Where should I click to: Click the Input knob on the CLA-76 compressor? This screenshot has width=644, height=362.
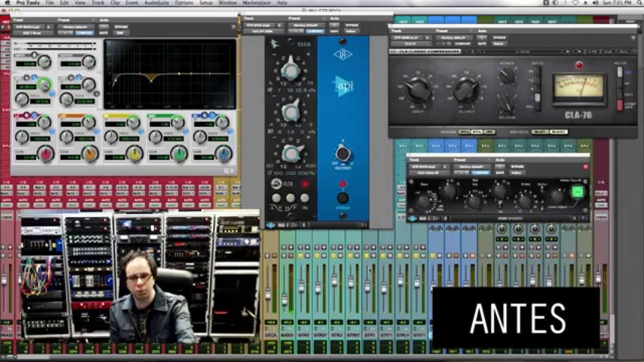(419, 91)
